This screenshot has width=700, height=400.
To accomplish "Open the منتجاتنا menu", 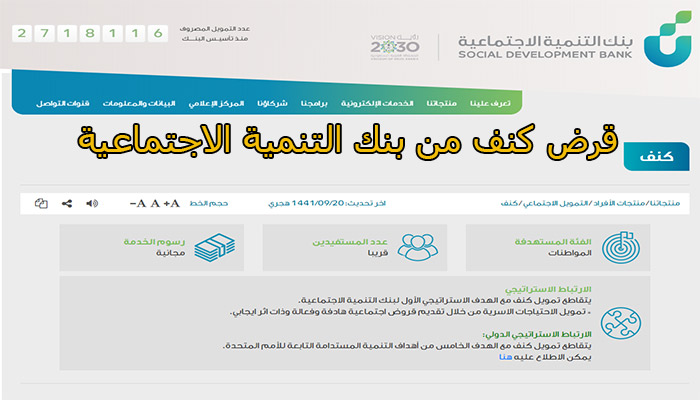I will pyautogui.click(x=441, y=103).
